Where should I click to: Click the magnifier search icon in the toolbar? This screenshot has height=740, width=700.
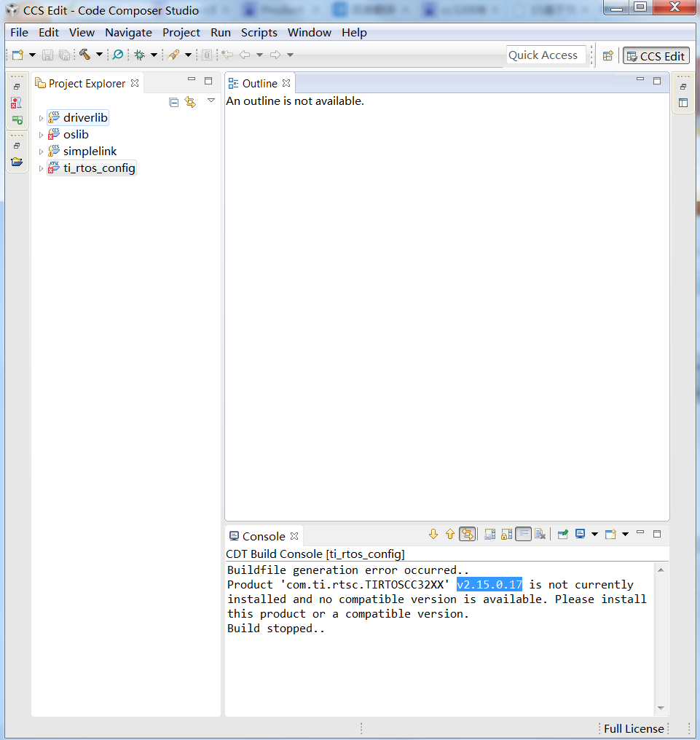(x=117, y=55)
